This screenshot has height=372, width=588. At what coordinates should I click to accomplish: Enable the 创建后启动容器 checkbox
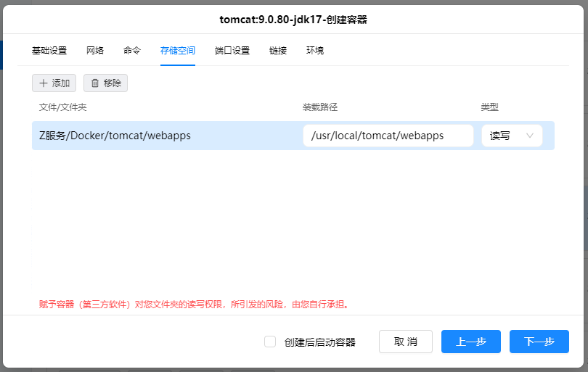[270, 342]
